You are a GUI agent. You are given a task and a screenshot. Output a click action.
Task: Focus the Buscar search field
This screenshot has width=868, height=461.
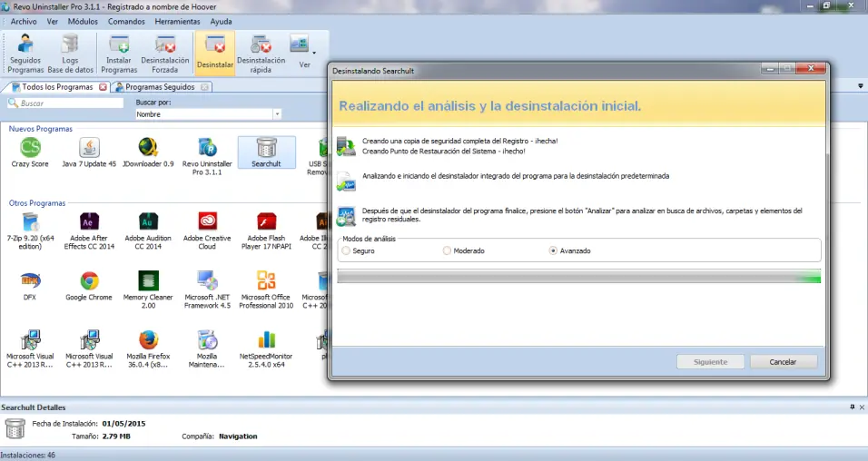tap(65, 103)
